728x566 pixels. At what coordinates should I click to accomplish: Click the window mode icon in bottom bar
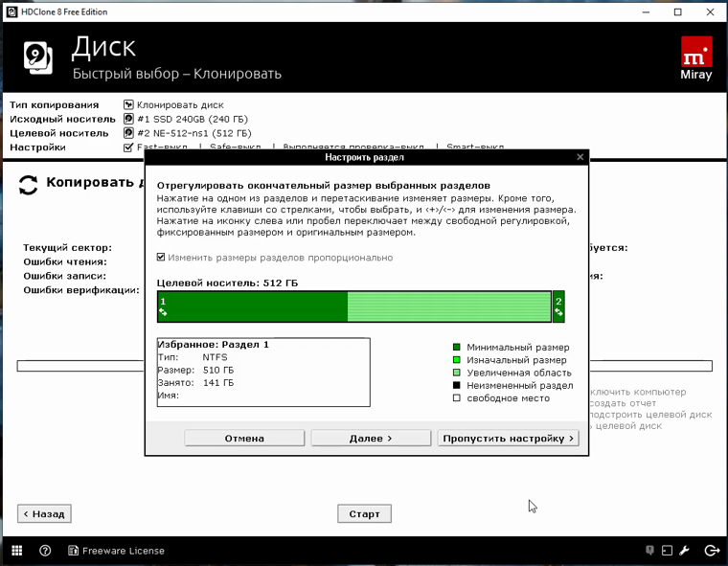coord(667,551)
